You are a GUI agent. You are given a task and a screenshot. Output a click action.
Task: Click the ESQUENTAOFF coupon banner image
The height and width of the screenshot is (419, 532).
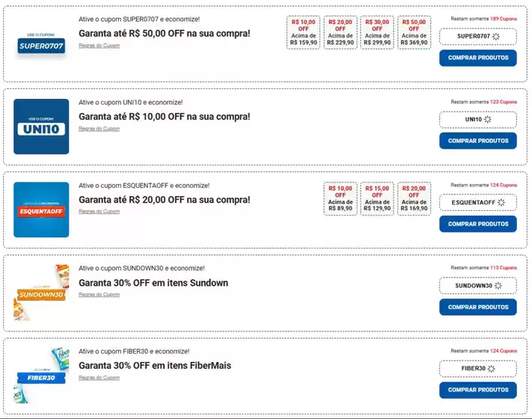pyautogui.click(x=41, y=209)
